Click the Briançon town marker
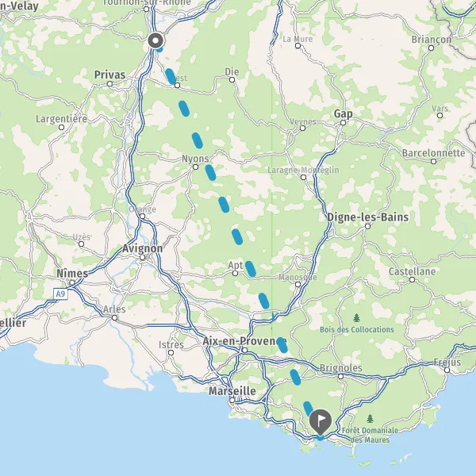Viewport: 476px width, 476px height. coord(431,48)
